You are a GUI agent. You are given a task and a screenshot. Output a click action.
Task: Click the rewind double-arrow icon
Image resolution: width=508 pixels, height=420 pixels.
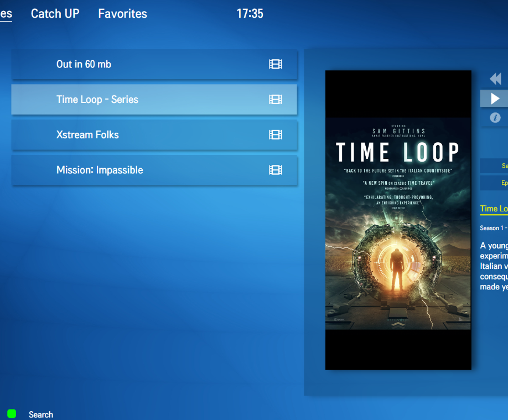[x=495, y=79]
